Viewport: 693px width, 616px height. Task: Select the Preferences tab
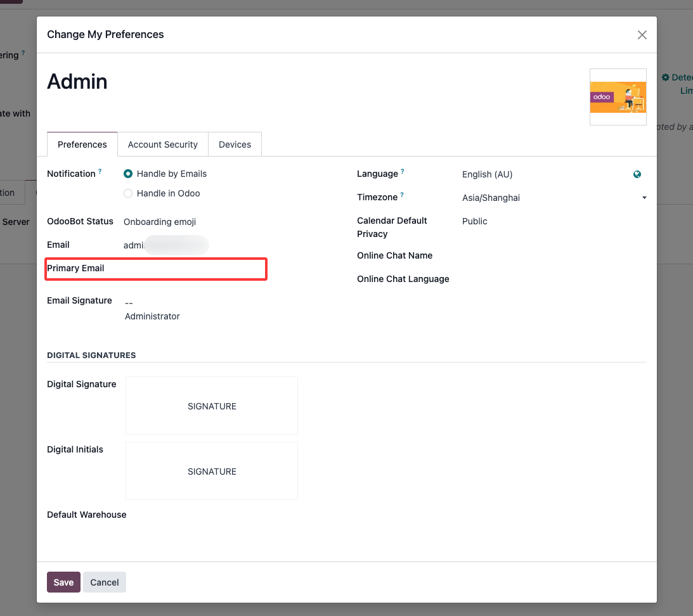click(82, 144)
